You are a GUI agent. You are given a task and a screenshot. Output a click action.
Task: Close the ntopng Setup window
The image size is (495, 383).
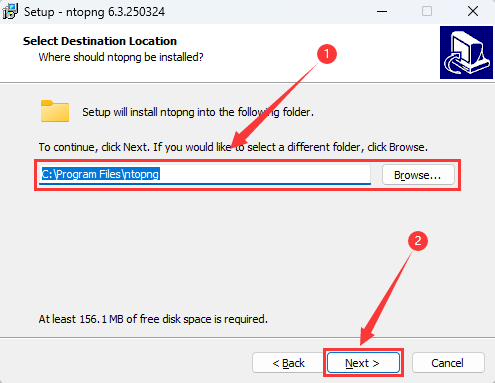click(x=473, y=12)
